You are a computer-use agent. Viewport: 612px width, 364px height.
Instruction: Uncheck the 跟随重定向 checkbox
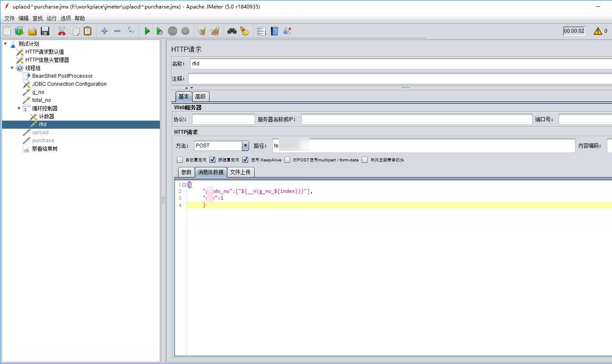[212, 160]
